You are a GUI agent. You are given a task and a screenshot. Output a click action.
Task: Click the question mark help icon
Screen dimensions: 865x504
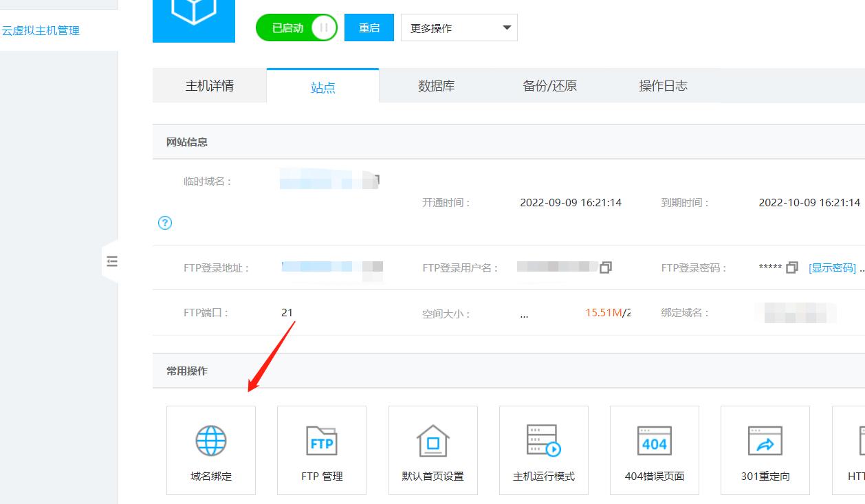164,223
